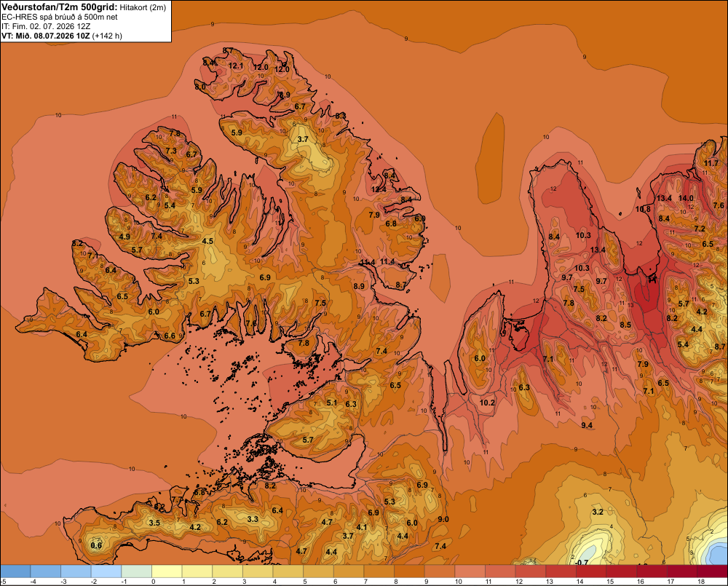The height and width of the screenshot is (586, 728).
Task: Click the 3.2 label near the glacier
Action: [x=598, y=512]
